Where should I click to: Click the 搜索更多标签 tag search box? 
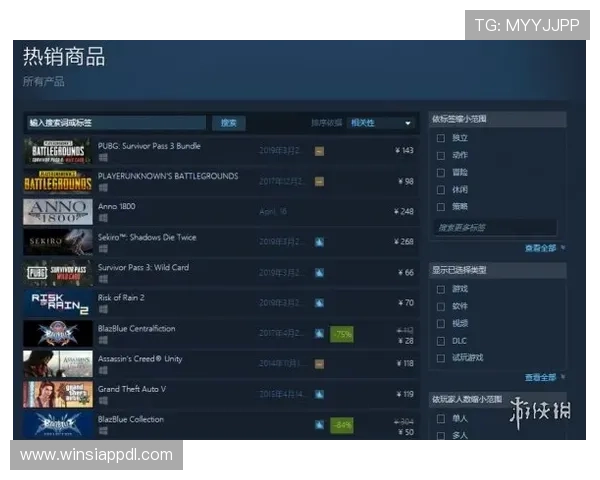495,228
